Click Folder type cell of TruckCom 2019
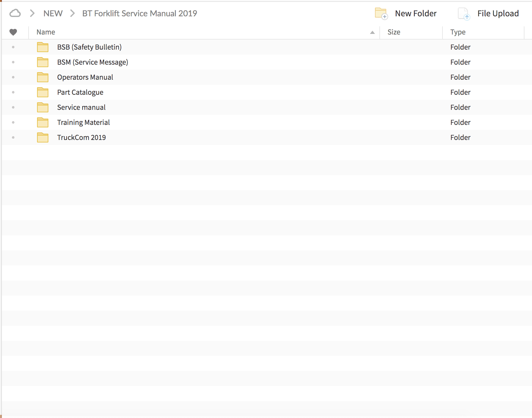This screenshot has width=532, height=418. [x=460, y=137]
